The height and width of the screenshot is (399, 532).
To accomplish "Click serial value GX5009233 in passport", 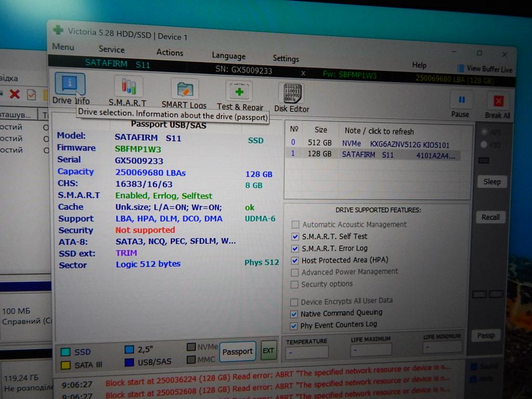I will click(x=139, y=161).
